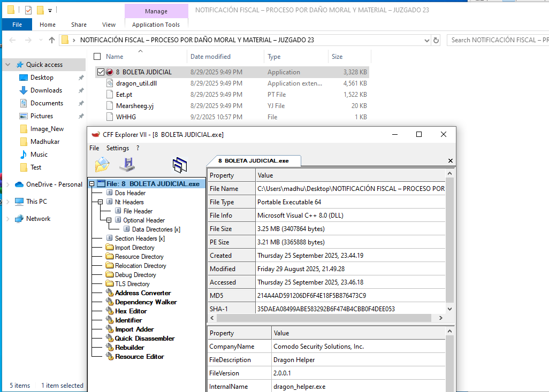Uncheck the 8 BOLETA JUDICIAL file checkbox
The width and height of the screenshot is (549, 392).
(101, 72)
